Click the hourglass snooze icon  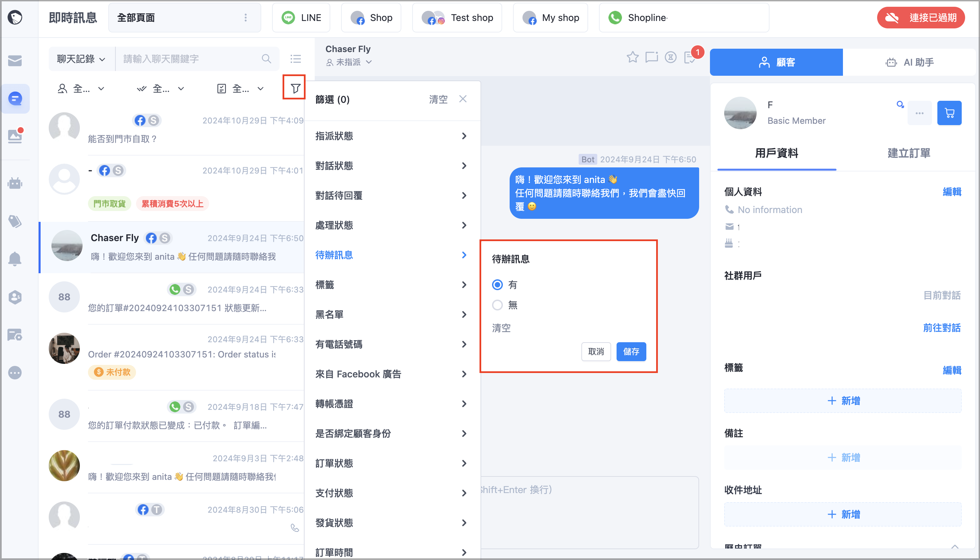pos(670,57)
